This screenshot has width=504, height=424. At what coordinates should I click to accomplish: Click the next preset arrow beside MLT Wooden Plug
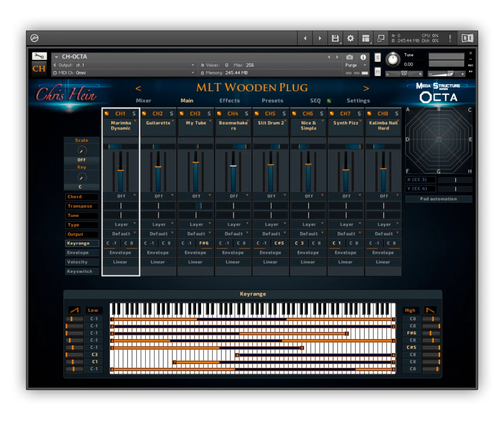tap(366, 88)
